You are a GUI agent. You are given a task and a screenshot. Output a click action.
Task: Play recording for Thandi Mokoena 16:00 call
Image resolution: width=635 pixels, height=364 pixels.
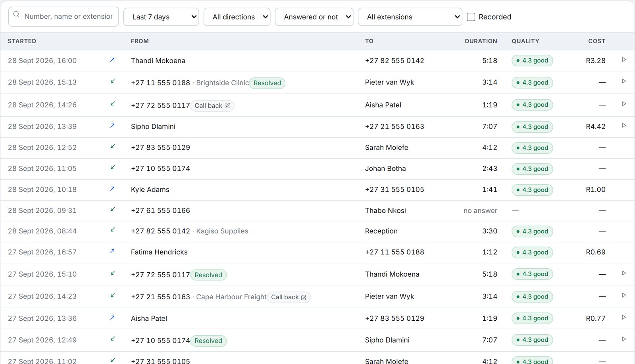(624, 60)
